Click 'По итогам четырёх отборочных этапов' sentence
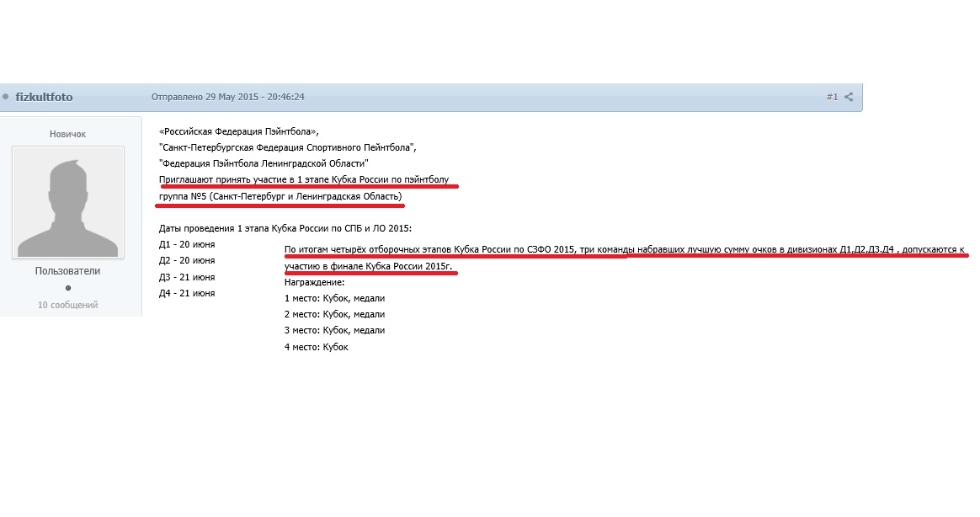 [625, 249]
